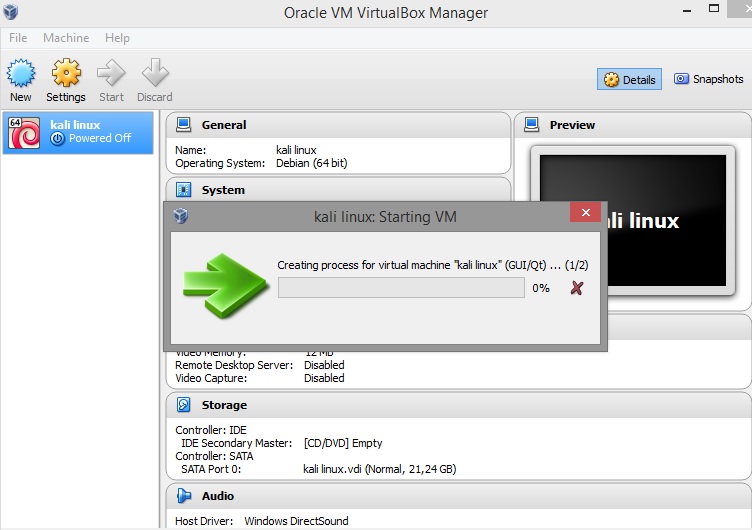Click the green arrow icon in dialog
The height and width of the screenshot is (530, 752).
click(x=225, y=286)
